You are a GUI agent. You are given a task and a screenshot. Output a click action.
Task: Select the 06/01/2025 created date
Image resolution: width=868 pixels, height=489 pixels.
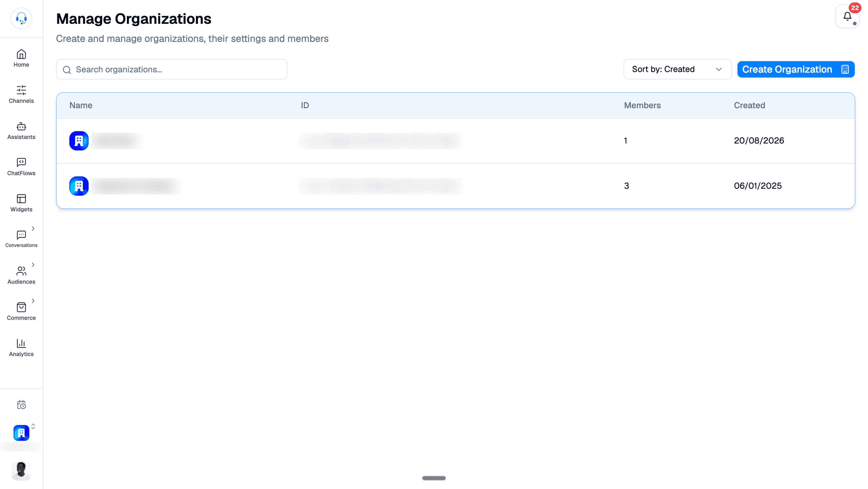pyautogui.click(x=758, y=186)
